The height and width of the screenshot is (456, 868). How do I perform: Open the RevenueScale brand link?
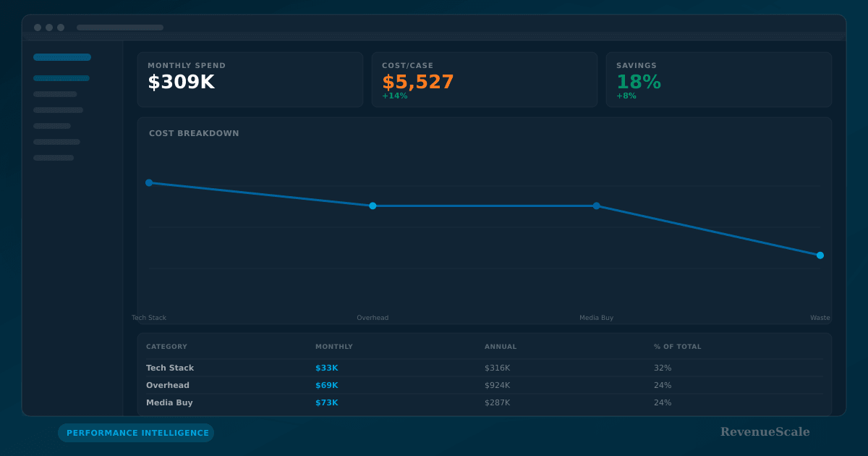(765, 432)
